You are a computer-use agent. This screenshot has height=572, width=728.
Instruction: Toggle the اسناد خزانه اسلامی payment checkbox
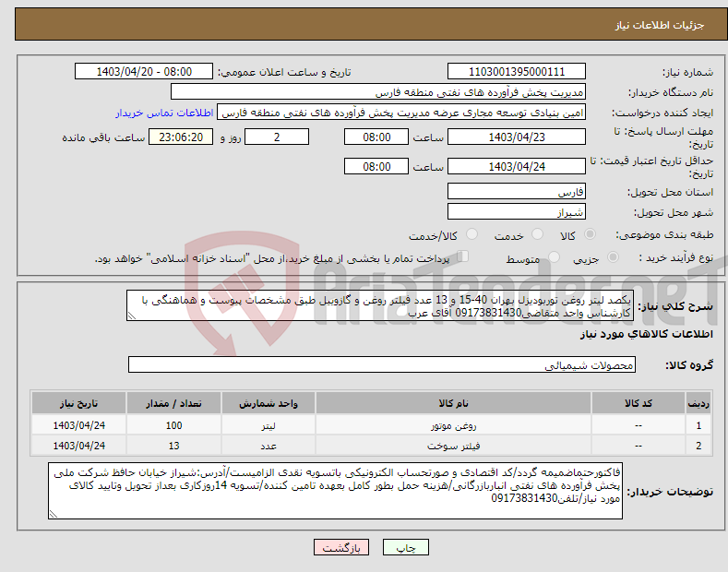click(x=463, y=256)
